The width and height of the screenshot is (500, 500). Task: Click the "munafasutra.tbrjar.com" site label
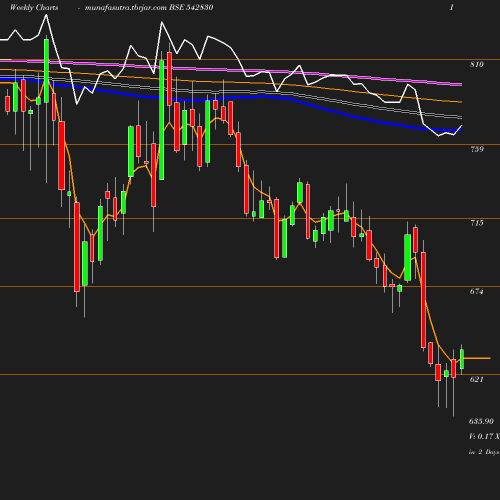(126, 8)
